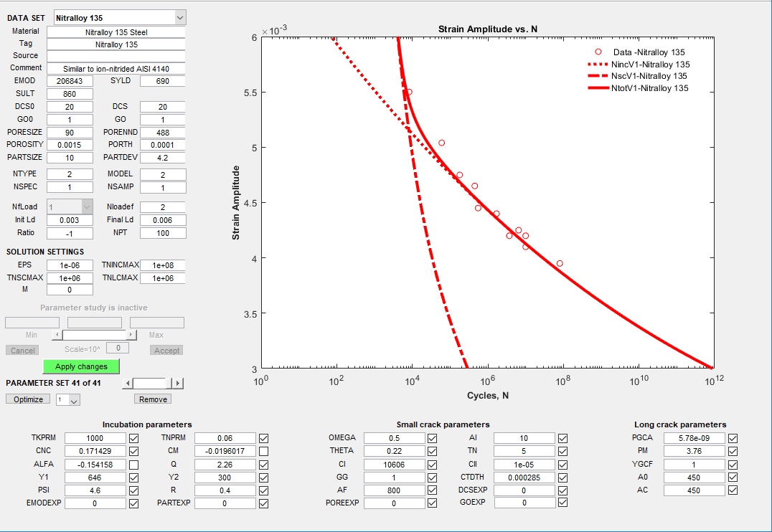772x532 pixels.
Task: Check the CM parameter checkbox
Action: 264,452
